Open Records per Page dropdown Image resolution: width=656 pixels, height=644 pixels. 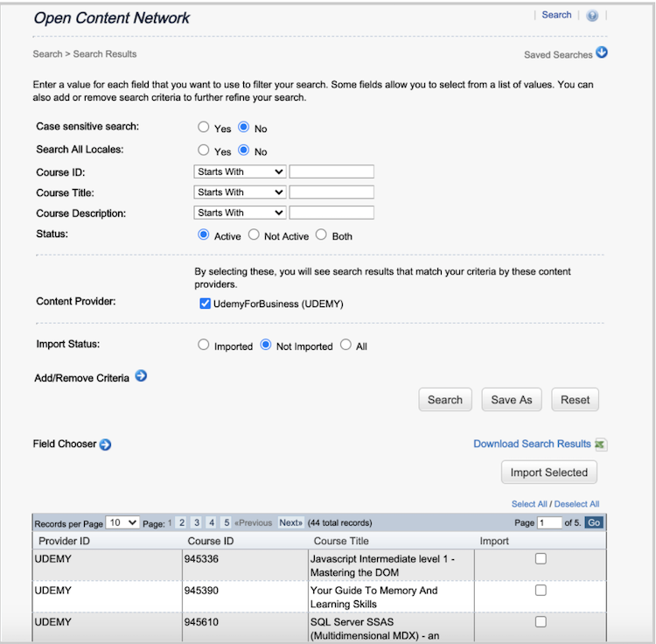[122, 522]
